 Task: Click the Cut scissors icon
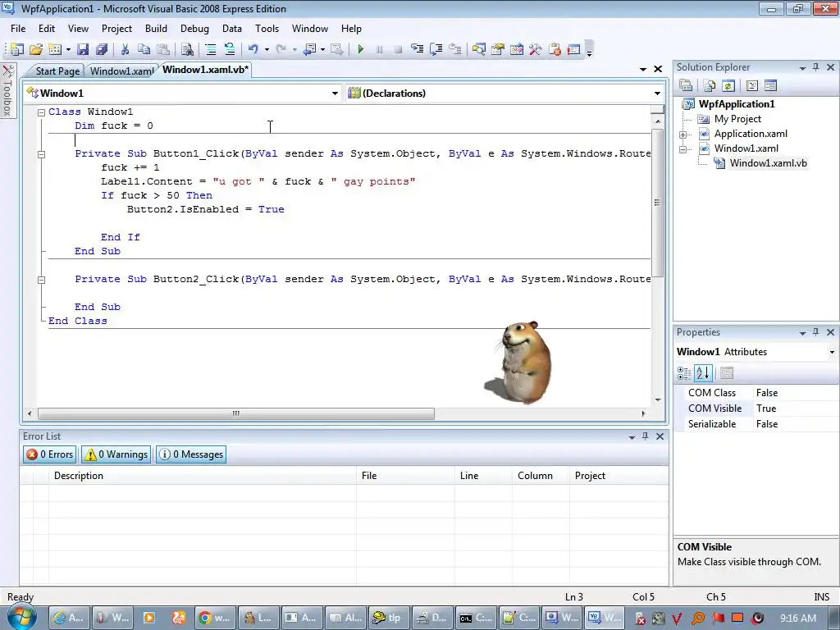tap(125, 49)
